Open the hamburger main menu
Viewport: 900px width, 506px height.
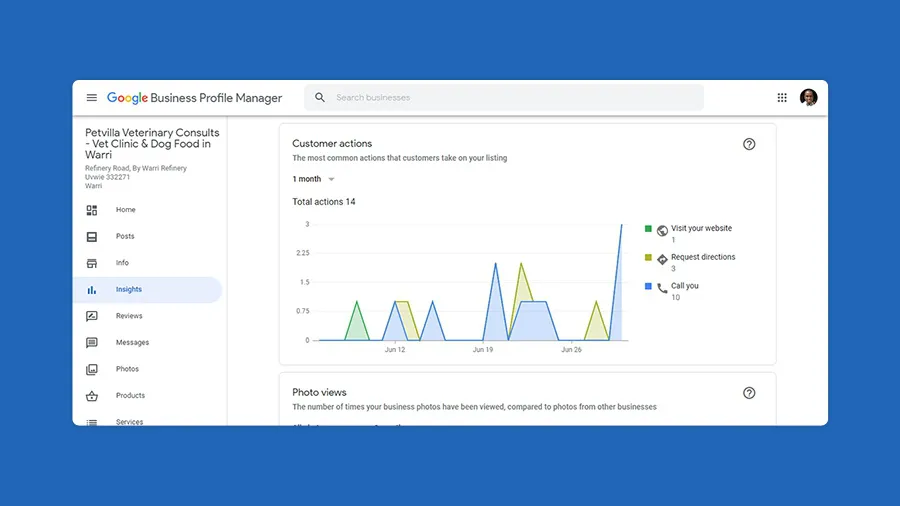click(x=91, y=98)
